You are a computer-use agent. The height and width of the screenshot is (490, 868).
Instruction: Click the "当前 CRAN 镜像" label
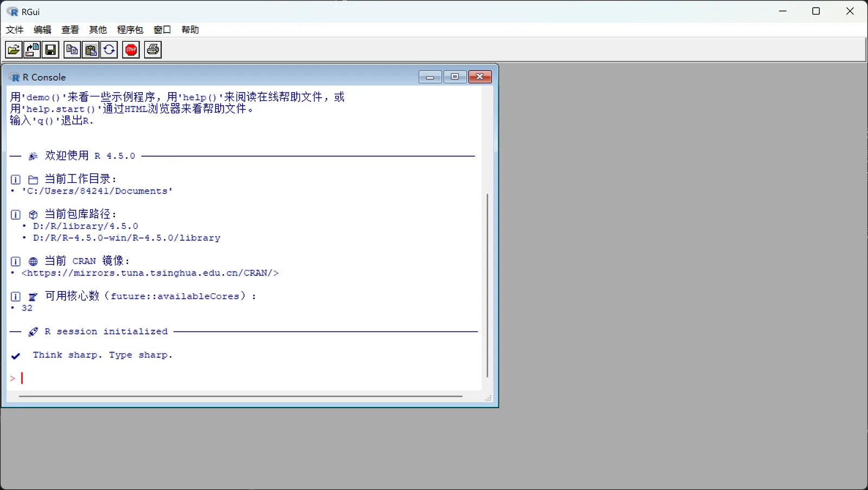tap(87, 261)
